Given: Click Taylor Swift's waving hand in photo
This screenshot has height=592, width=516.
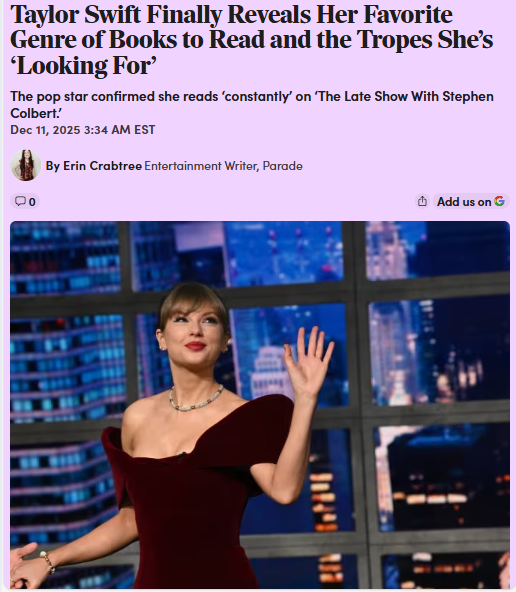Looking at the screenshot, I should click(x=308, y=360).
